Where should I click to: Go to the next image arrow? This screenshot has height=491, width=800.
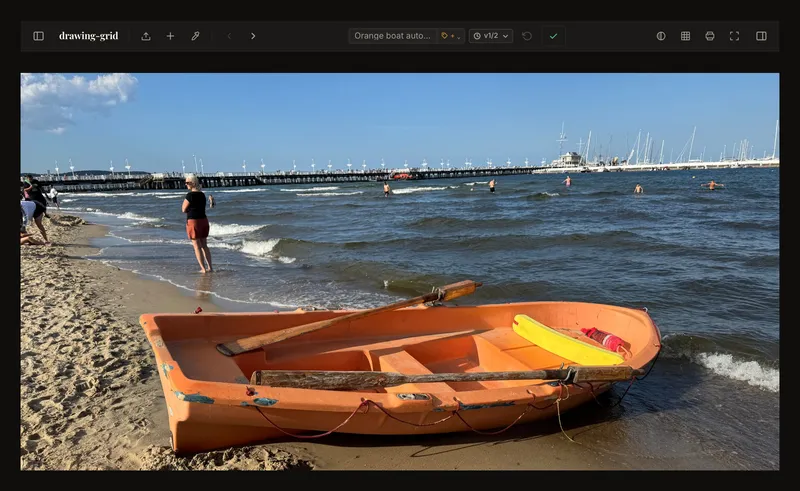pyautogui.click(x=253, y=36)
